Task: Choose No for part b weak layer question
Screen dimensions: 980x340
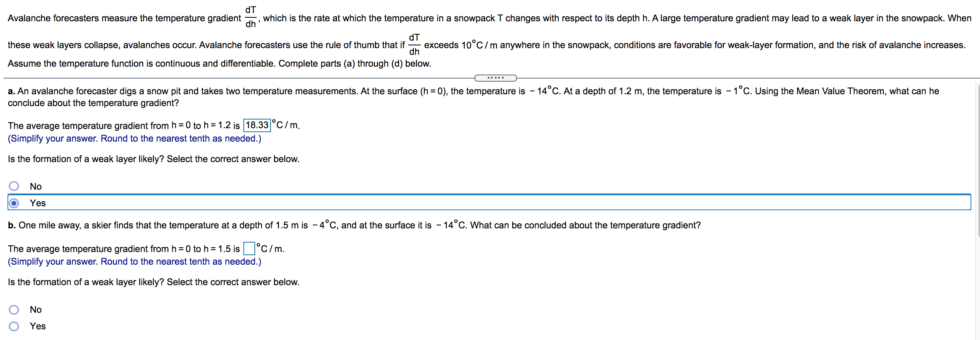Action: 14,309
